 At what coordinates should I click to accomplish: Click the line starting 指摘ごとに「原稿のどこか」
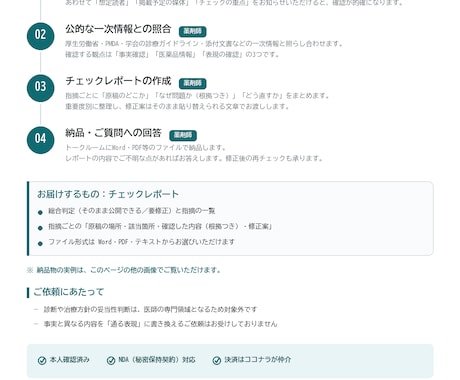click(197, 96)
